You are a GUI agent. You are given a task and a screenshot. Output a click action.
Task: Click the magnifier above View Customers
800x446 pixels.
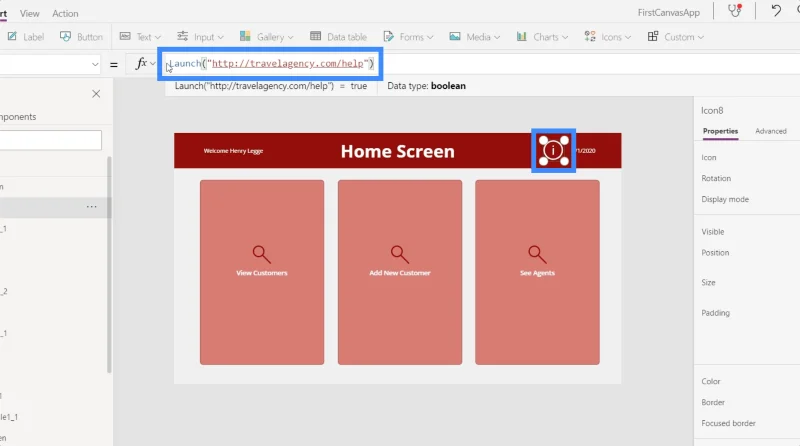click(x=261, y=254)
